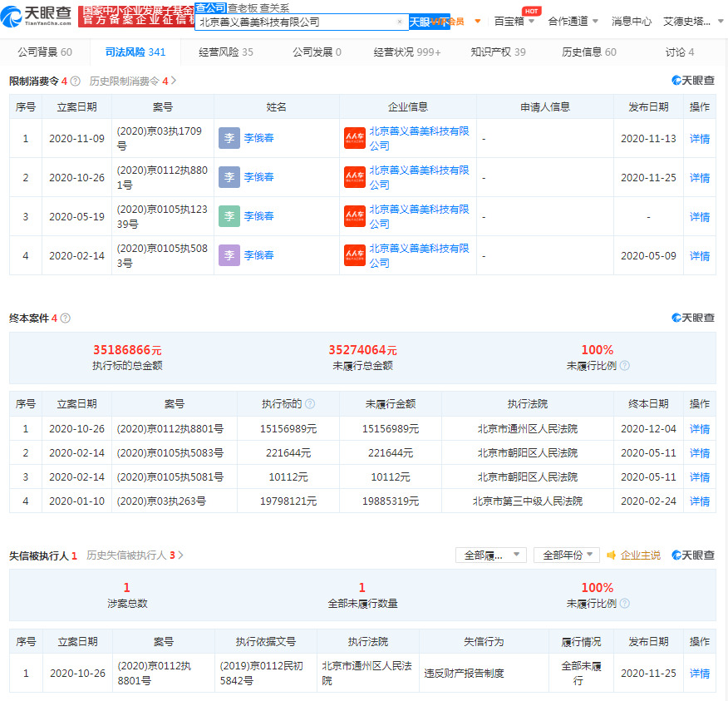The height and width of the screenshot is (701, 728).
Task: Click the 天眼一下 search button
Action: pyautogui.click(x=429, y=22)
